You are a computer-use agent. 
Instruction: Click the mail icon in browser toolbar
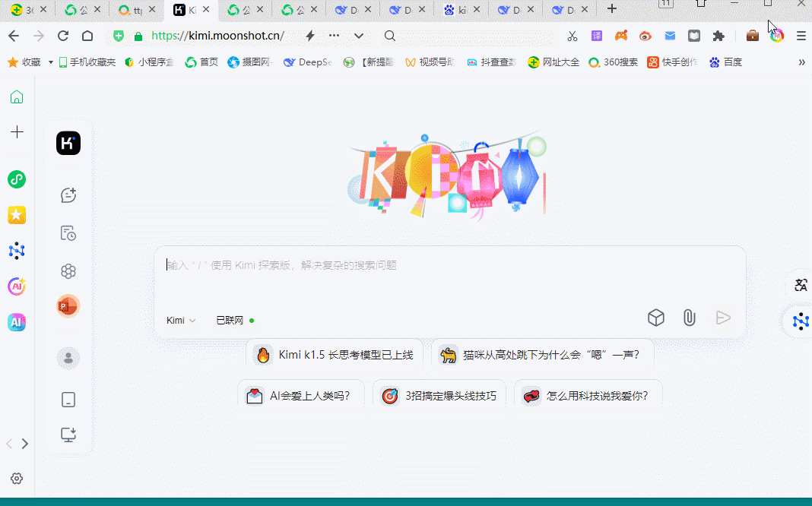(x=670, y=36)
